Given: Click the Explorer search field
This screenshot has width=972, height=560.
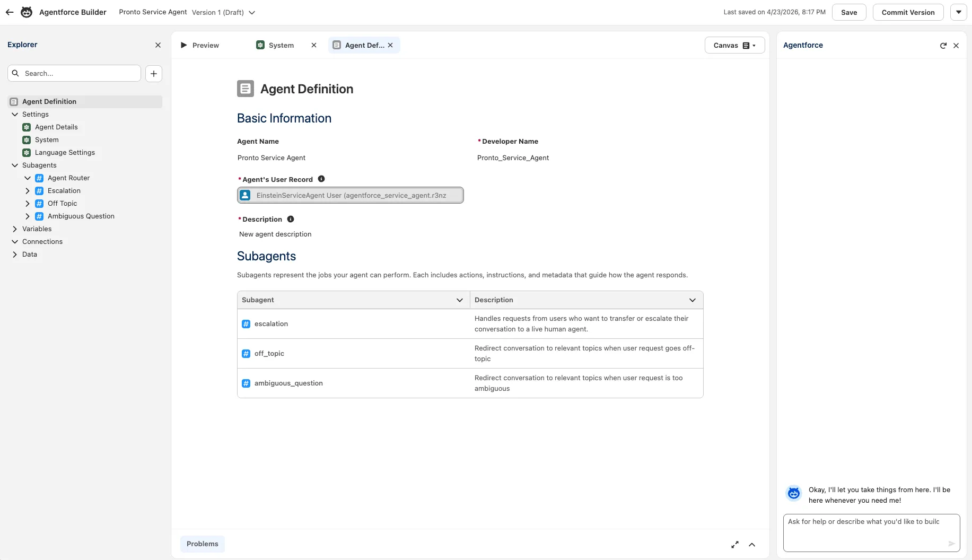Looking at the screenshot, I should [x=80, y=74].
